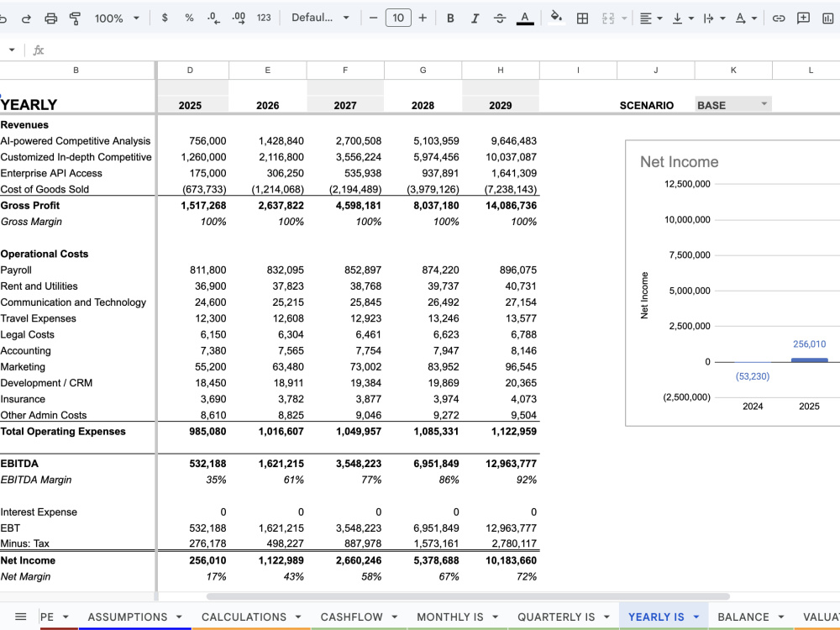Viewport: 840px width, 630px height.
Task: Select 2029 EBITDA Margin 92% cell
Action: click(x=501, y=480)
